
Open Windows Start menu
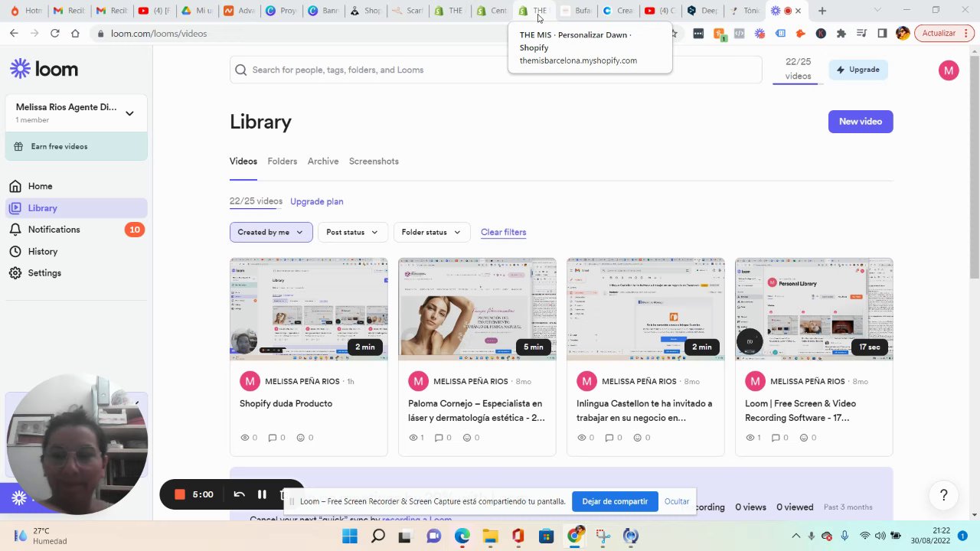click(349, 536)
